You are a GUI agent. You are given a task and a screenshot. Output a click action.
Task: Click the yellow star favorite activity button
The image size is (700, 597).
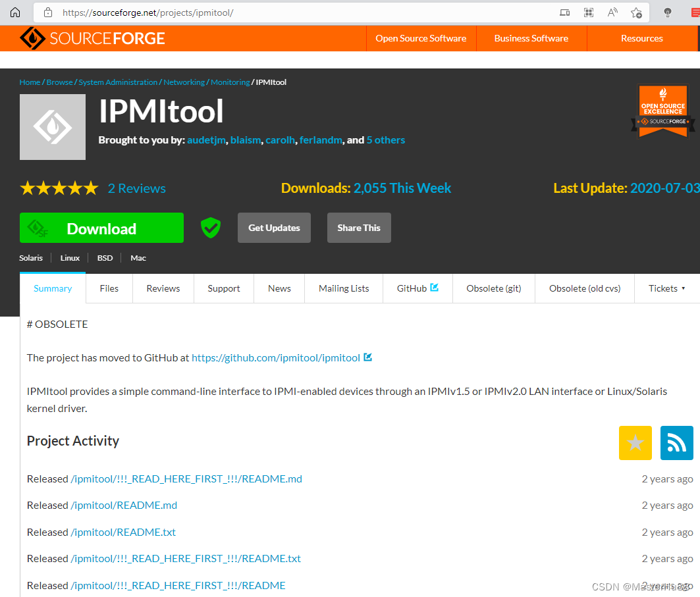pyautogui.click(x=635, y=442)
